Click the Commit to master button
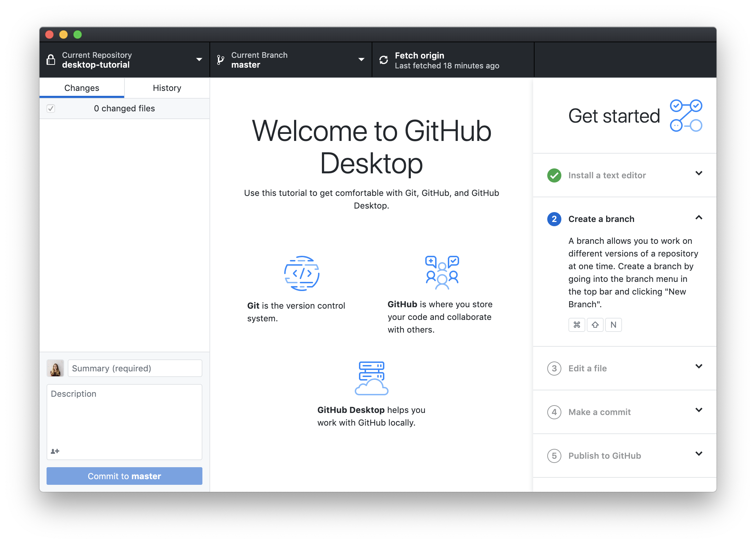Screen dimensions: 756x544 124,476
